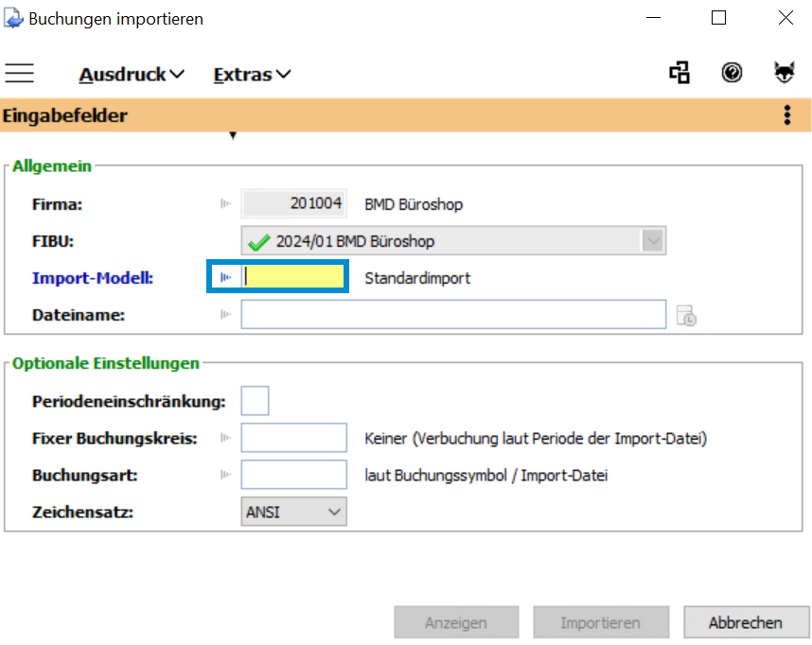Image resolution: width=812 pixels, height=645 pixels.
Task: Open the Eingabefelder three-dot options menu
Action: [786, 115]
